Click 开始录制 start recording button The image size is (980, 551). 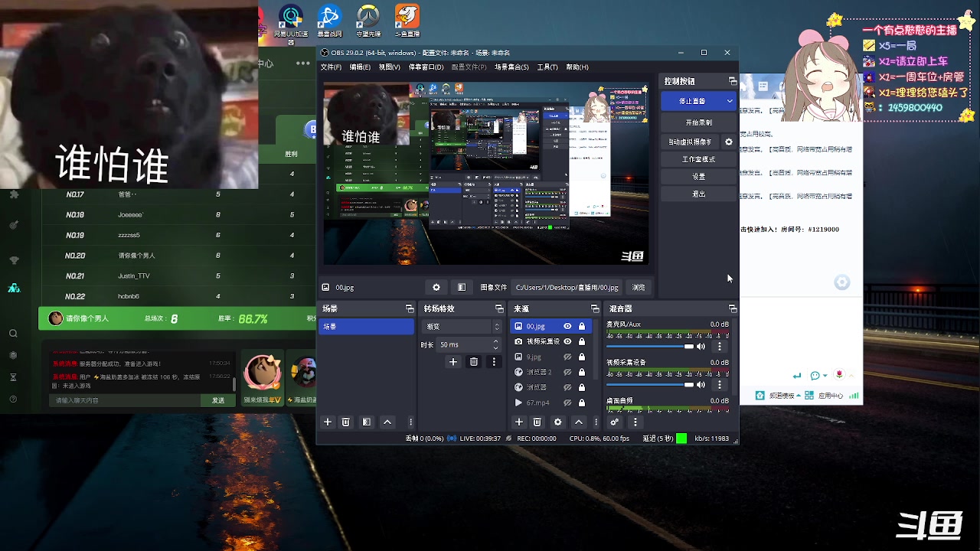click(x=698, y=122)
